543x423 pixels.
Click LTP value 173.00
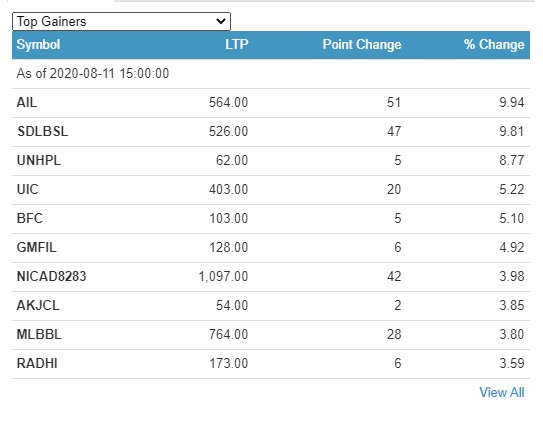[x=229, y=363]
